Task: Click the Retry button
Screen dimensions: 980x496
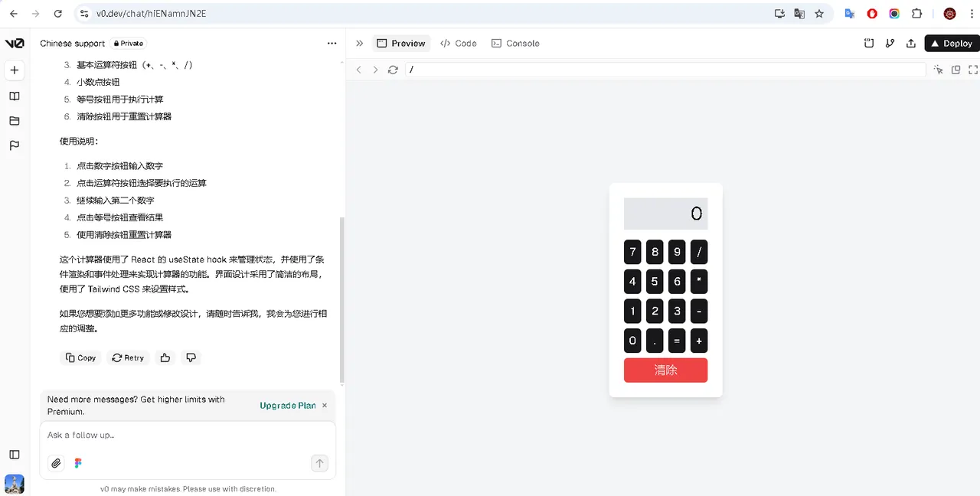Action: [128, 357]
